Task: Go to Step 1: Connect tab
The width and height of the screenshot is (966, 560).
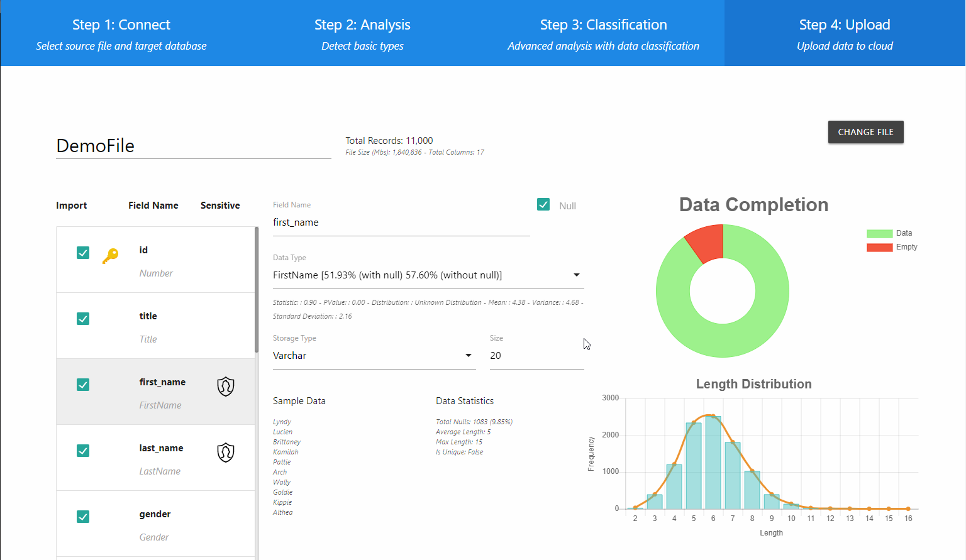Action: [121, 33]
